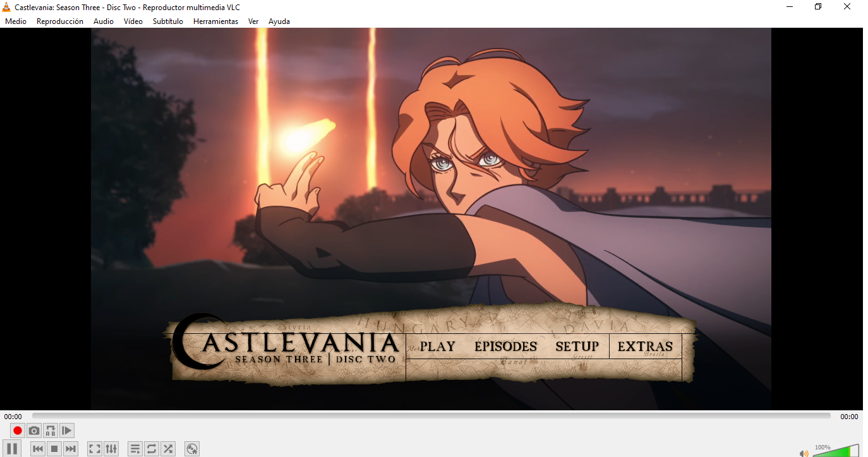The height and width of the screenshot is (457, 868).
Task: Open the Subtítulo menu
Action: coord(168,21)
